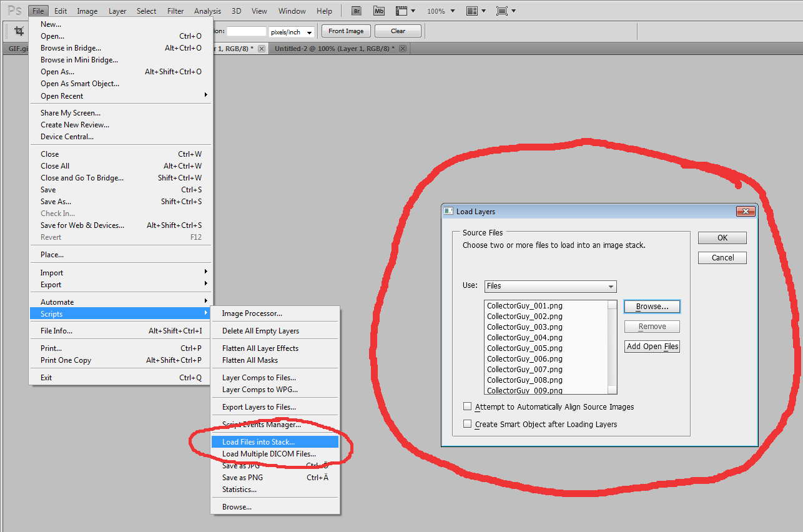The image size is (803, 532).
Task: Click Add Open Files button
Action: [652, 346]
